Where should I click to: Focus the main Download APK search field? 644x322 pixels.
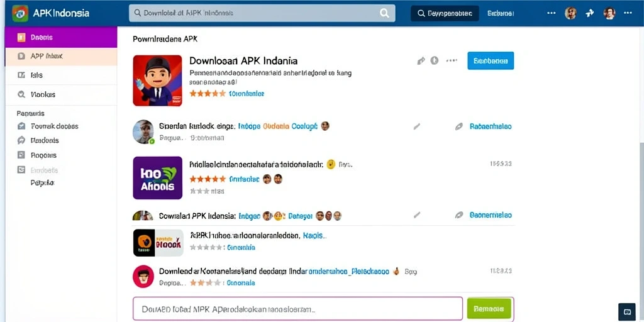click(x=262, y=13)
